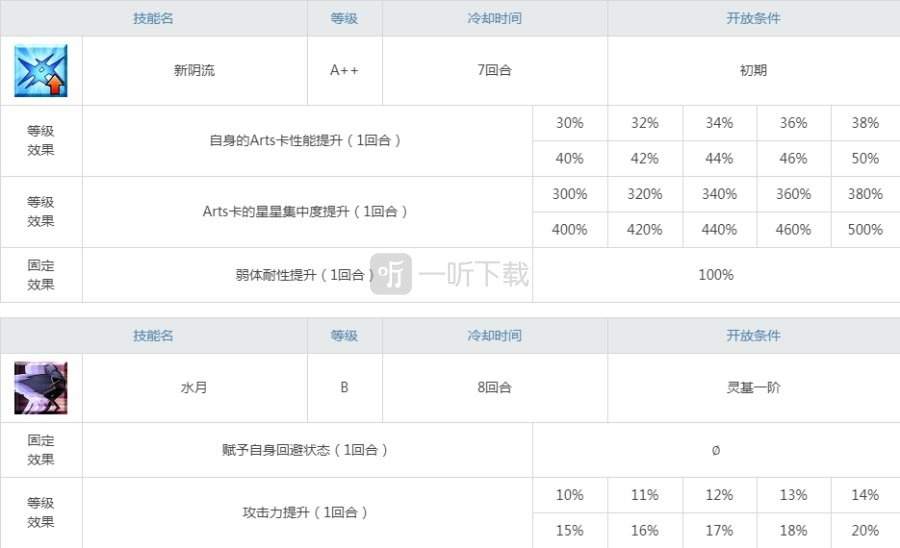Select the 300% value cell
900x548 pixels.
coord(570,194)
